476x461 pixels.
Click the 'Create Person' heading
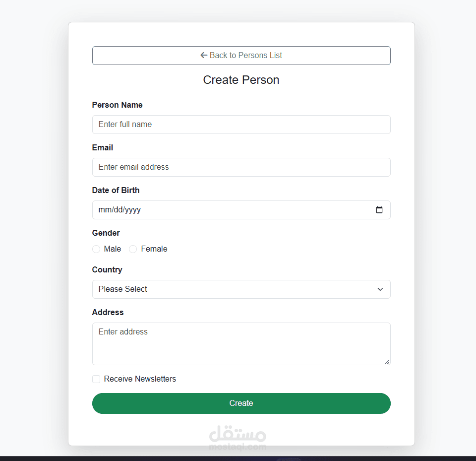241,80
